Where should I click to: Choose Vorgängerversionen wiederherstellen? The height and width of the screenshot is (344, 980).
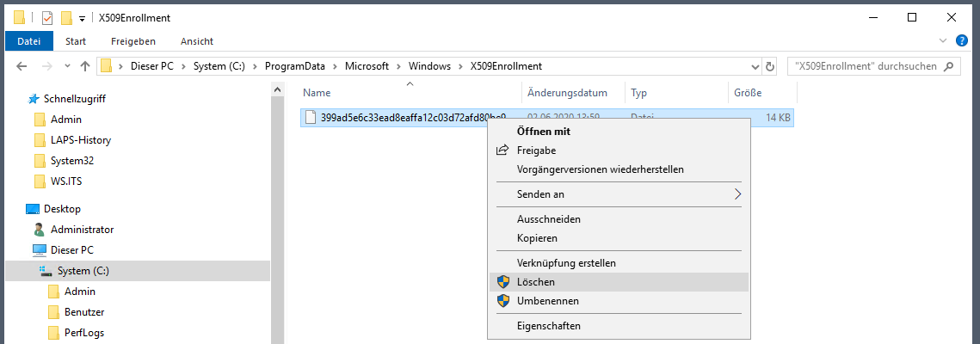coord(618,169)
